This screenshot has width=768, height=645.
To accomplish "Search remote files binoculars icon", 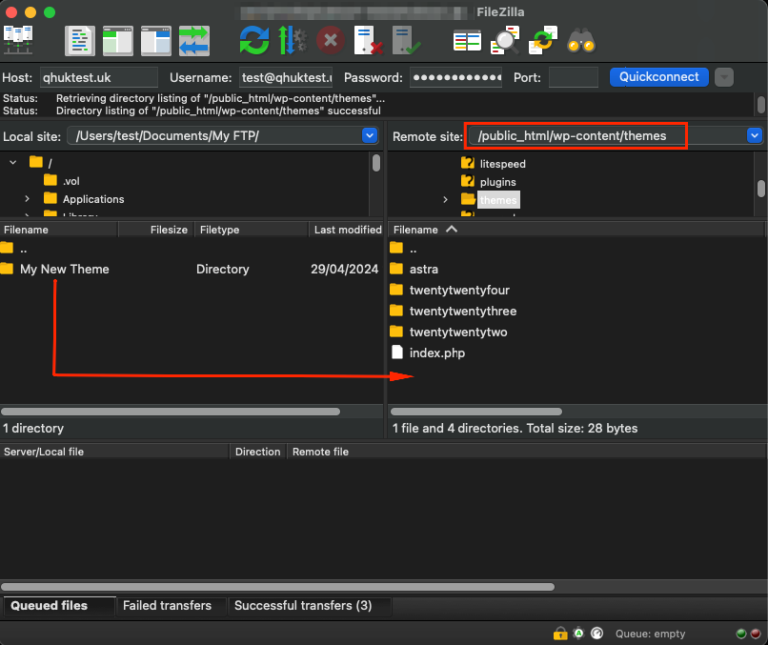I will pyautogui.click(x=581, y=41).
